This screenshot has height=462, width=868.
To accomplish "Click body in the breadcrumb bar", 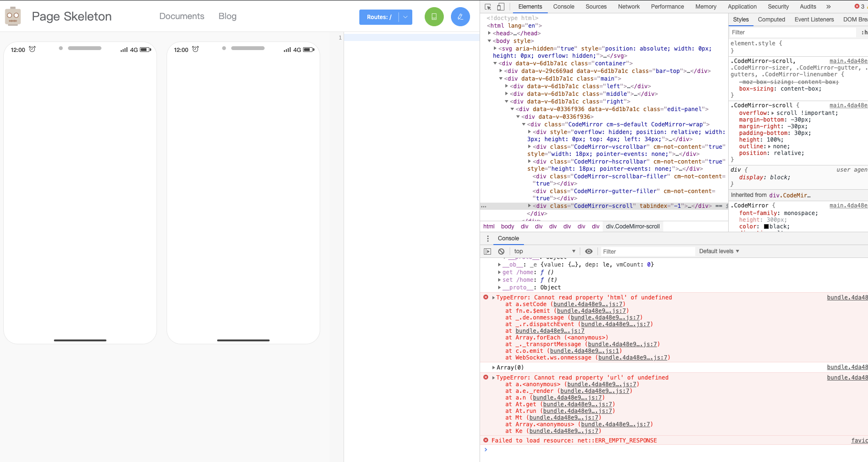I will click(x=507, y=226).
